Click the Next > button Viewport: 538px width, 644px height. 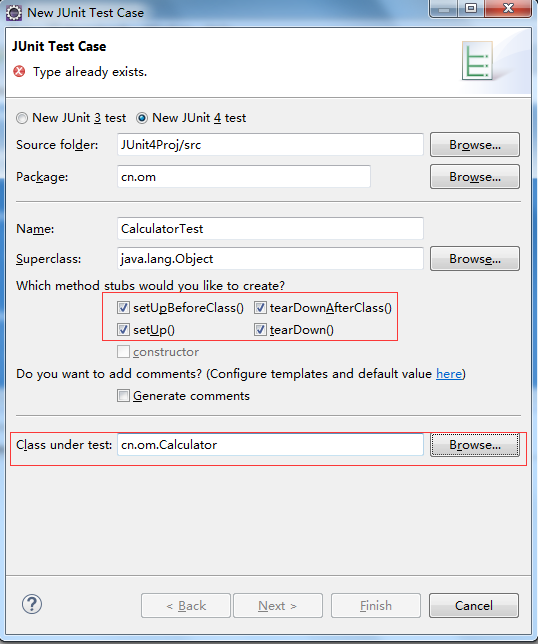278,605
